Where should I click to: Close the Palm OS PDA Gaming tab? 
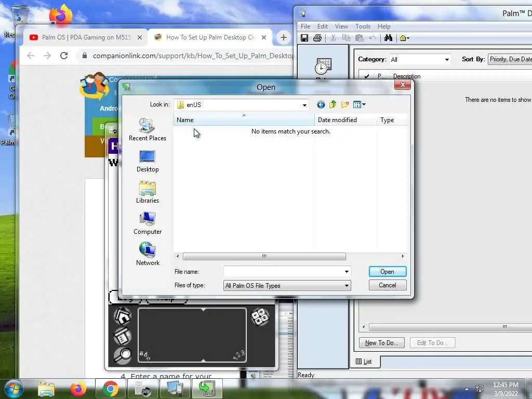point(139,37)
